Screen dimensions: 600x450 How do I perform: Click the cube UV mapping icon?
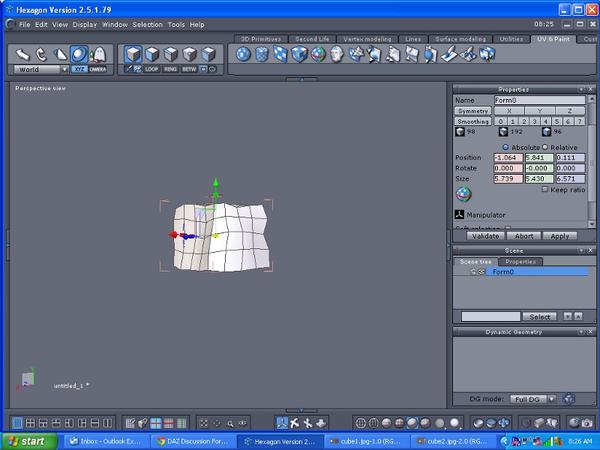pyautogui.click(x=299, y=54)
